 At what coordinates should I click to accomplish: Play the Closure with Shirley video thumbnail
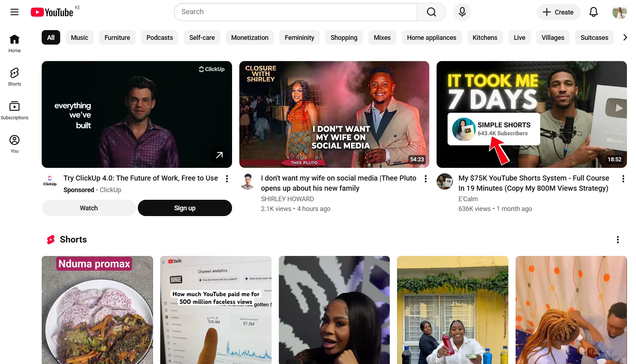pyautogui.click(x=334, y=114)
